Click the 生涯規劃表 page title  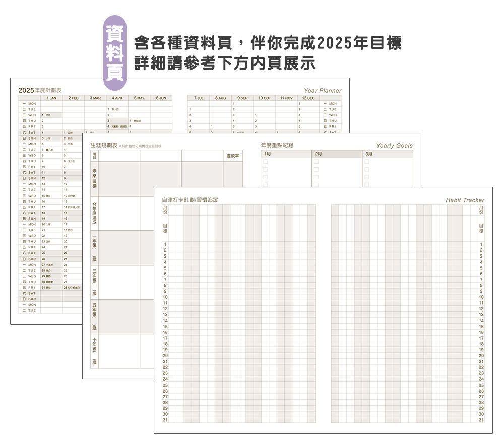pos(104,145)
